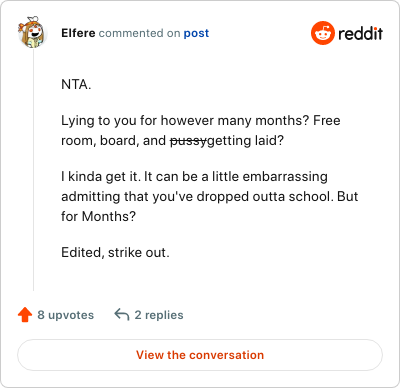The height and width of the screenshot is (388, 400).
Task: Click the "commented on" header text
Action: [139, 33]
